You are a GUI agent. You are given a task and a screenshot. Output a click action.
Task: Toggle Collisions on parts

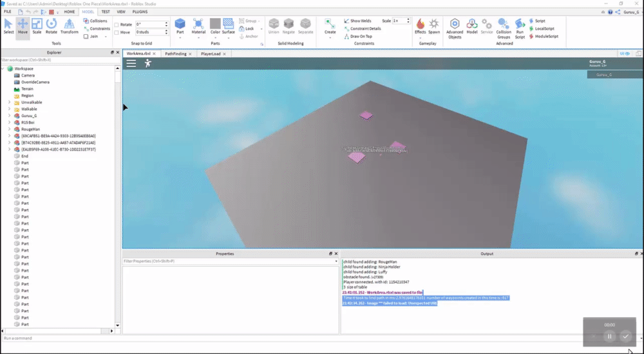click(95, 21)
